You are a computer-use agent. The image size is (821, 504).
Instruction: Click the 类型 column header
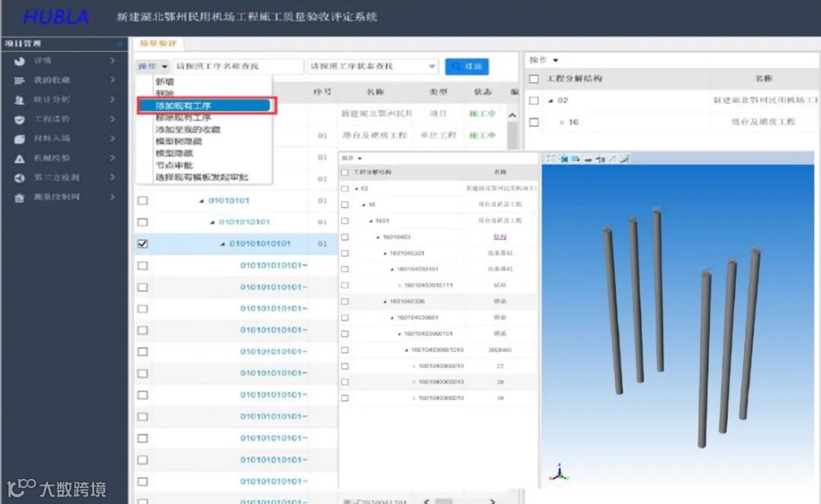click(439, 92)
